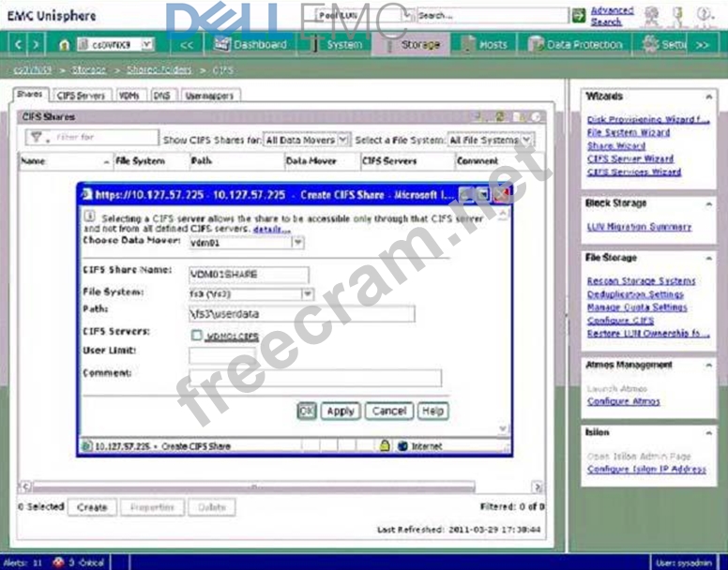Click the details link in dialog info text

tap(272, 229)
